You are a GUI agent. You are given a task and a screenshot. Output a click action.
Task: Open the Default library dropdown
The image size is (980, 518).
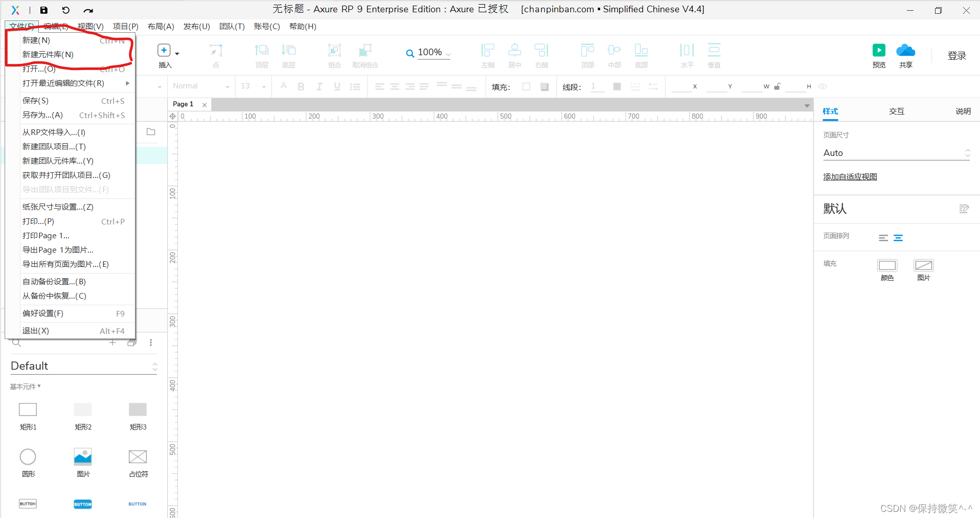[x=84, y=366]
